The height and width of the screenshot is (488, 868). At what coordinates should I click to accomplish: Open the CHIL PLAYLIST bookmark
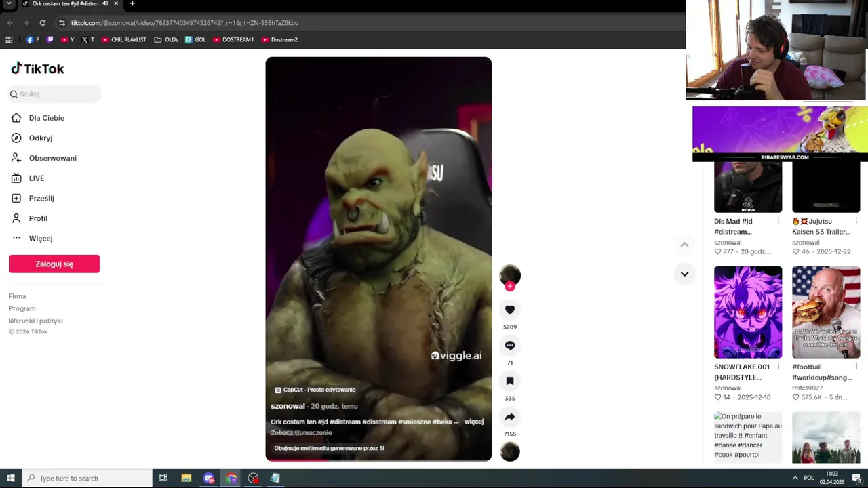coord(123,39)
